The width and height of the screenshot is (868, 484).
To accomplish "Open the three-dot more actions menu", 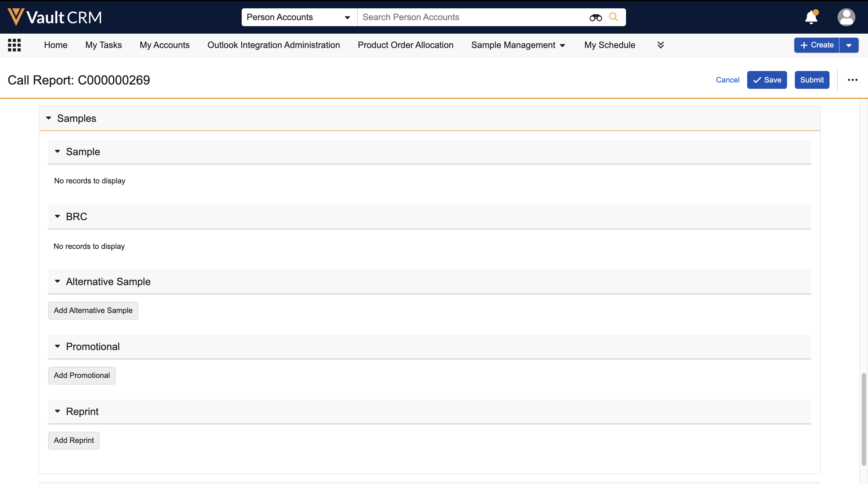I will point(852,80).
